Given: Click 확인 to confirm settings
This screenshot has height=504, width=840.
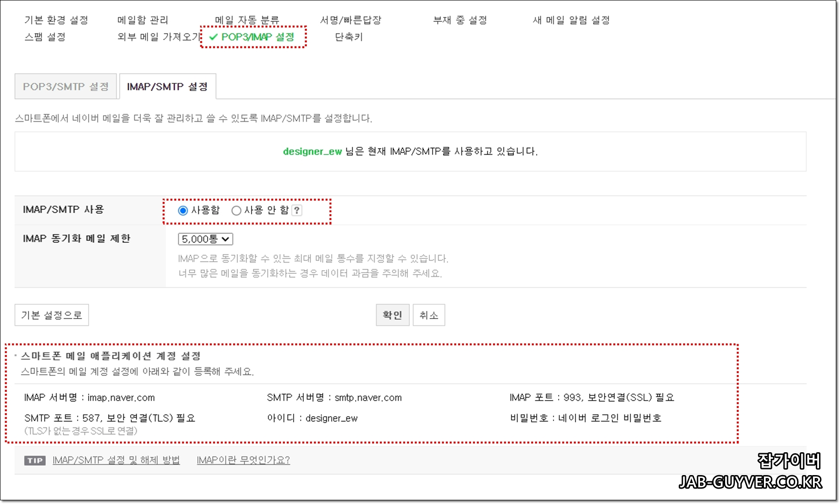Looking at the screenshot, I should coord(392,315).
